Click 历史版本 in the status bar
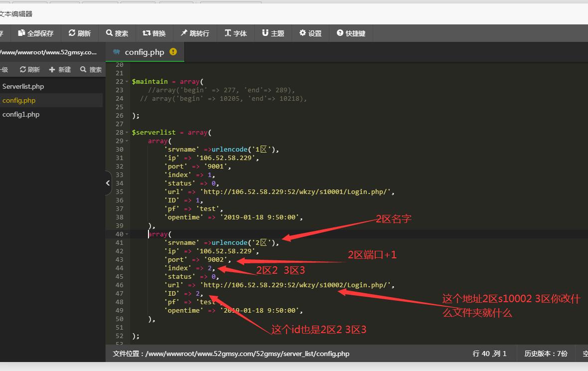Screen dimensions: 588x371 tap(545, 354)
